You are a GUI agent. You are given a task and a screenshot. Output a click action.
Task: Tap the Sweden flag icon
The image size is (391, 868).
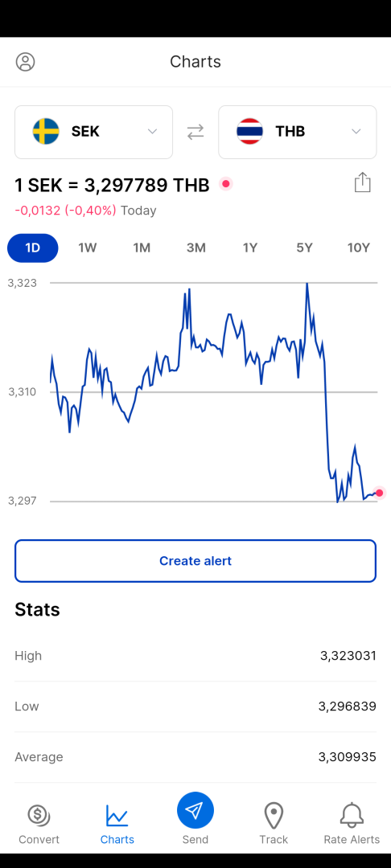(x=46, y=131)
